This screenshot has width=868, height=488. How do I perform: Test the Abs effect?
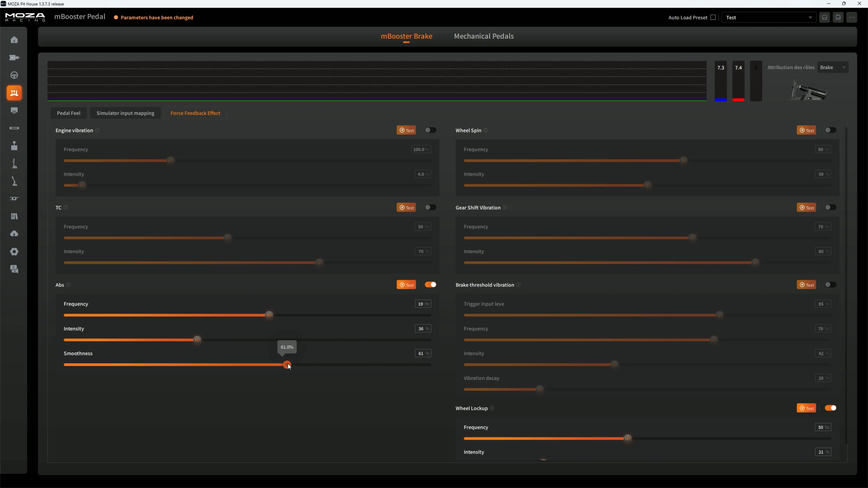[x=406, y=285]
